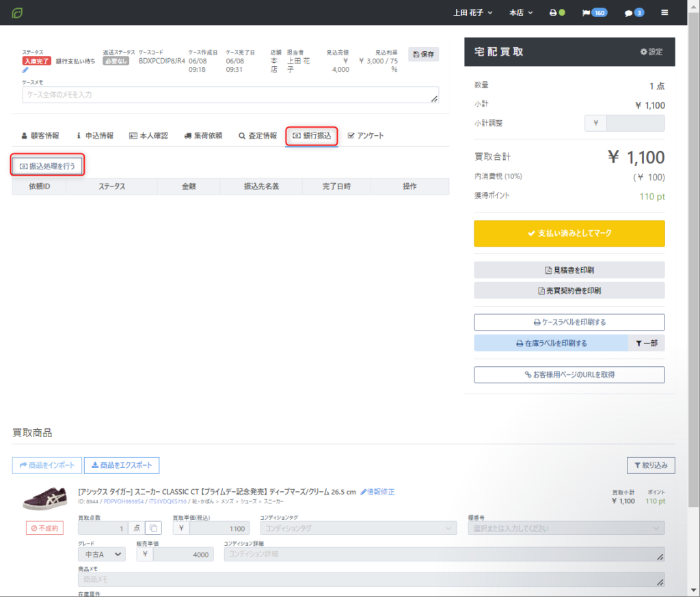Click the case code BDXPCDIP8JR4

click(x=161, y=61)
